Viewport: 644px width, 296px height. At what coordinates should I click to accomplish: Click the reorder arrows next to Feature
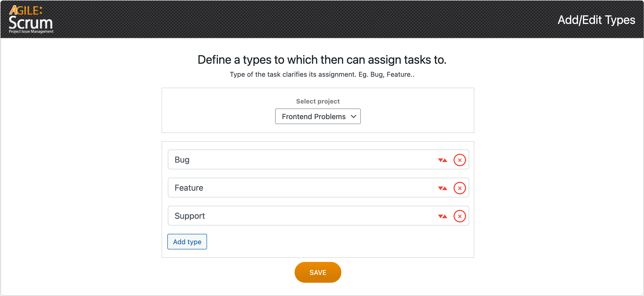(442, 188)
